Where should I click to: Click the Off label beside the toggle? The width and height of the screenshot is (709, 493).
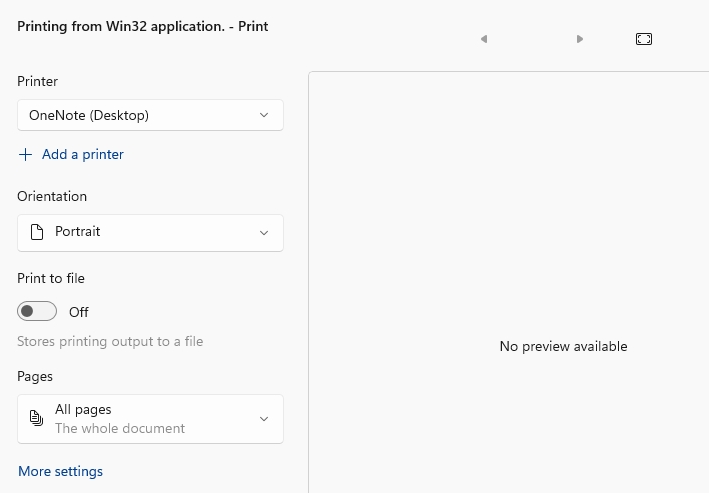click(x=79, y=312)
